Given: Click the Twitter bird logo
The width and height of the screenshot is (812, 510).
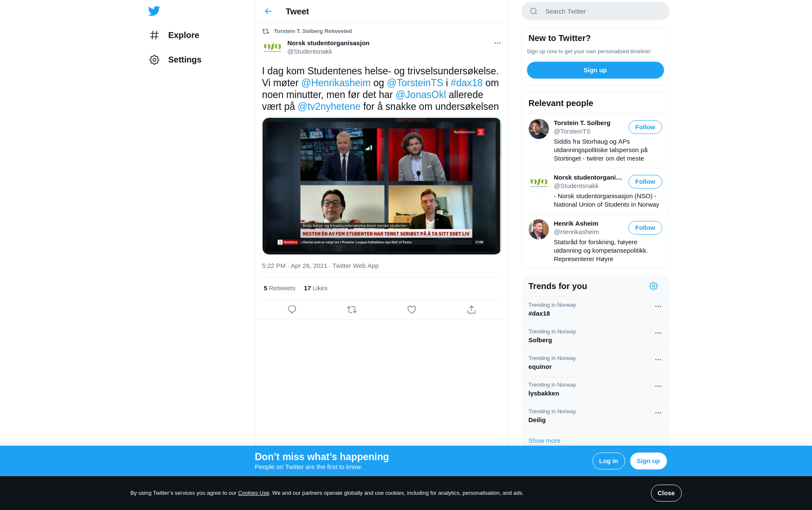Looking at the screenshot, I should click(x=154, y=11).
